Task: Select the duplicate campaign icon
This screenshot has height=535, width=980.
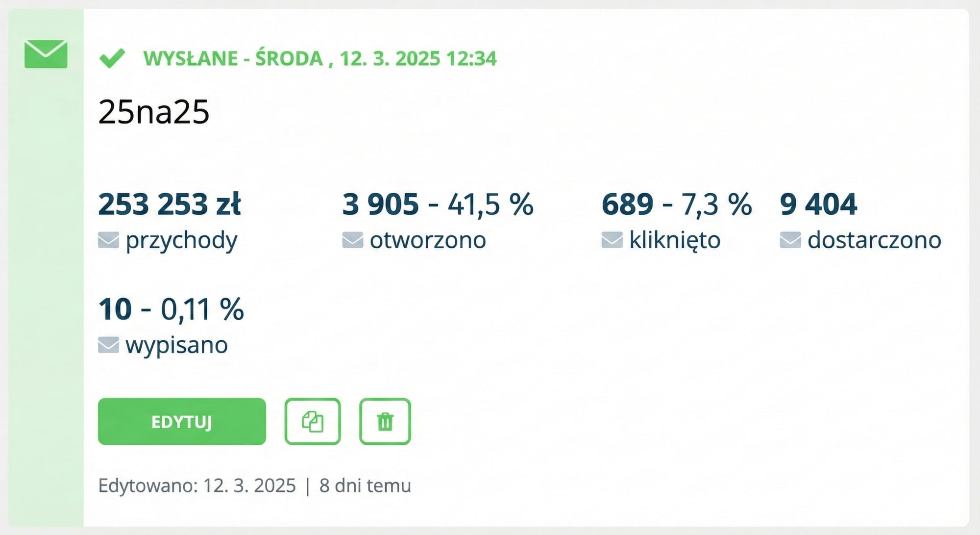Action: (312, 422)
